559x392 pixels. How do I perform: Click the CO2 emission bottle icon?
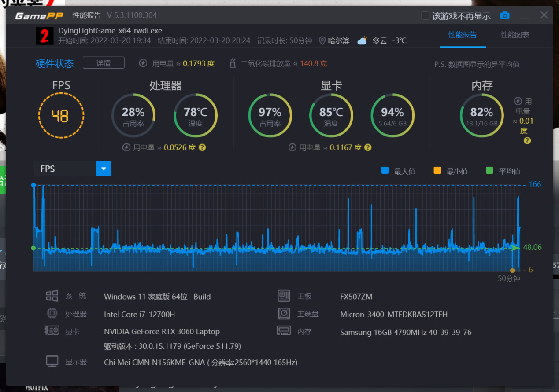click(233, 63)
